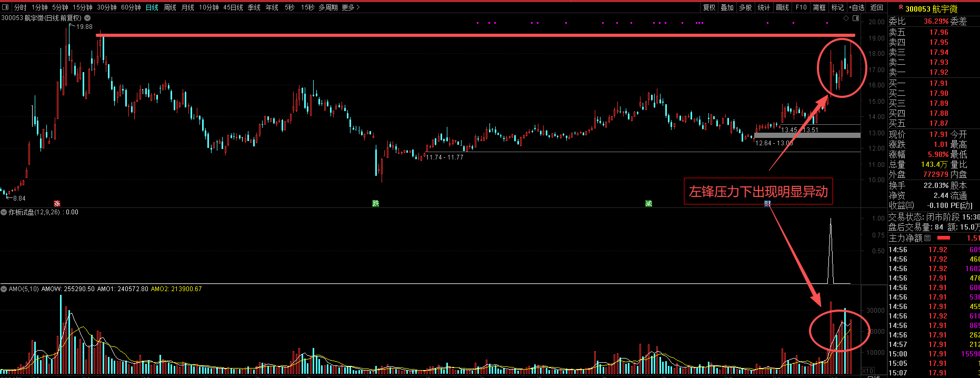Screen dimensions: 980x378
Task: Add stock via +自选 button
Action: [x=856, y=7]
